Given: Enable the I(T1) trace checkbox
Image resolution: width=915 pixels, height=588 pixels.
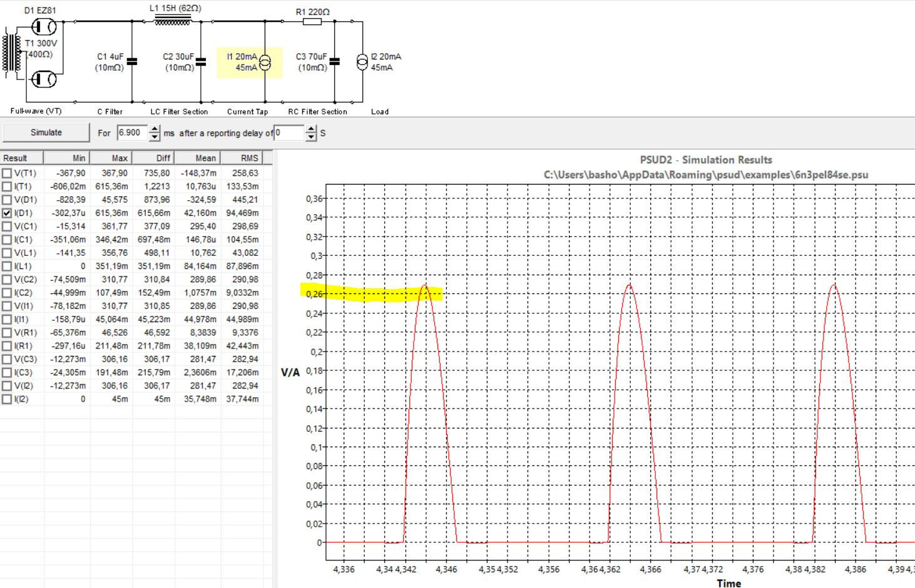Looking at the screenshot, I should [7, 186].
